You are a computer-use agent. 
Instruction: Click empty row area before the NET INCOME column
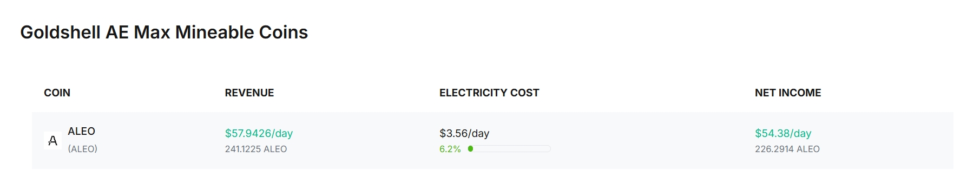[649, 141]
